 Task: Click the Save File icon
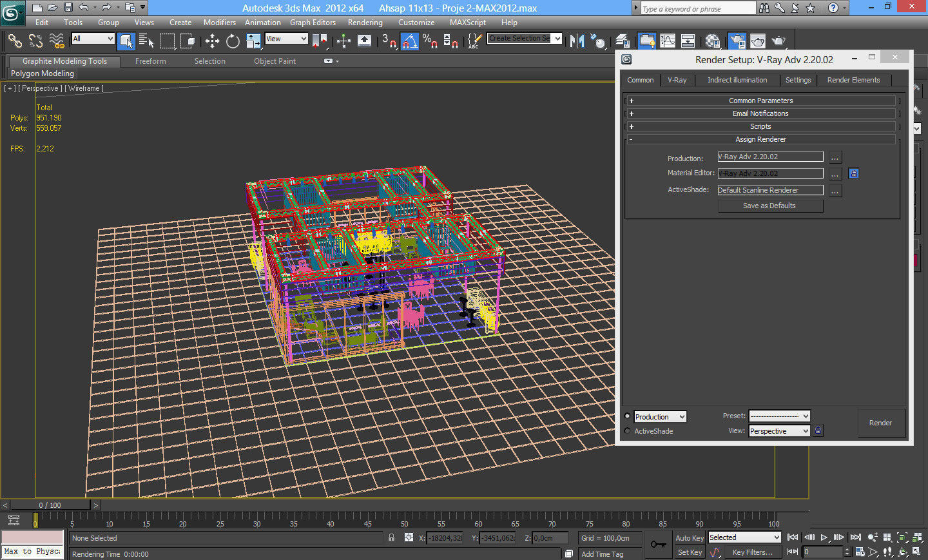[x=68, y=8]
